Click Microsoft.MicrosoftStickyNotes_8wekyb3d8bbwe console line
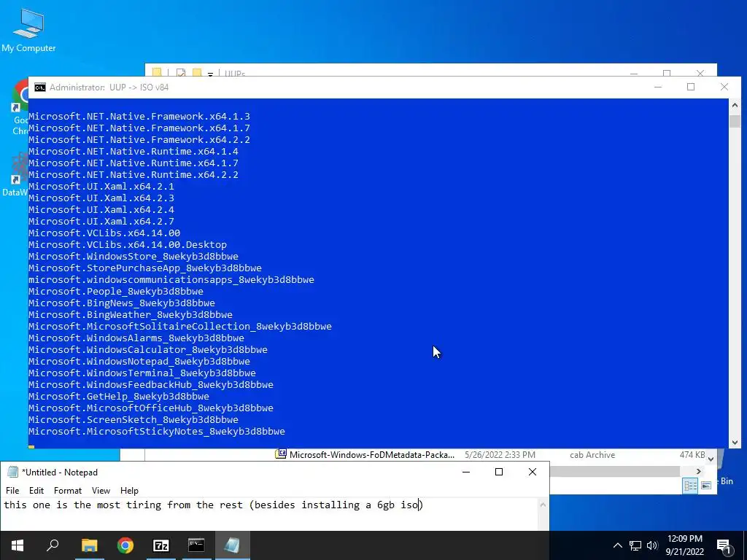747x560 pixels. [157, 431]
